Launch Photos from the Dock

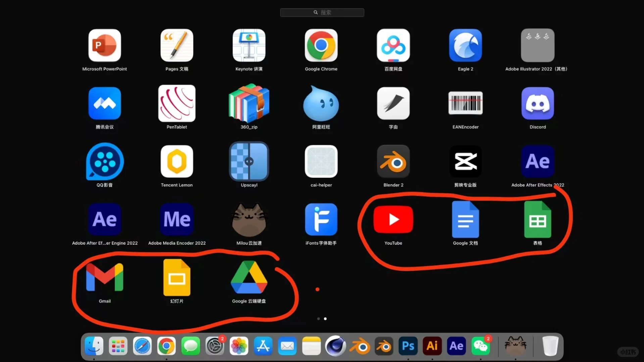tap(239, 346)
